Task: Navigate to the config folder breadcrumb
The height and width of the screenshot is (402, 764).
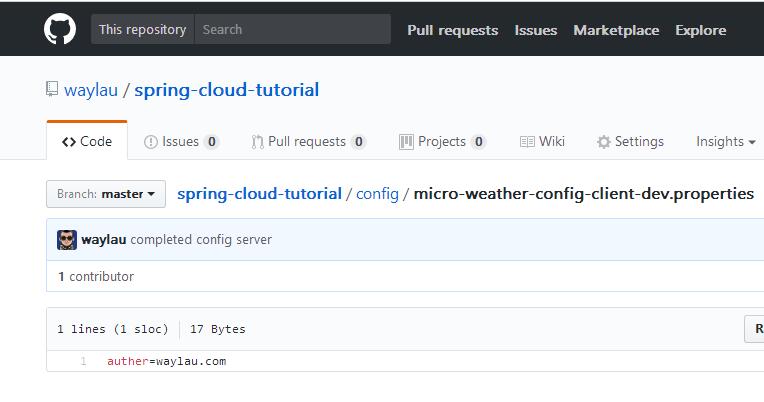Action: click(377, 193)
